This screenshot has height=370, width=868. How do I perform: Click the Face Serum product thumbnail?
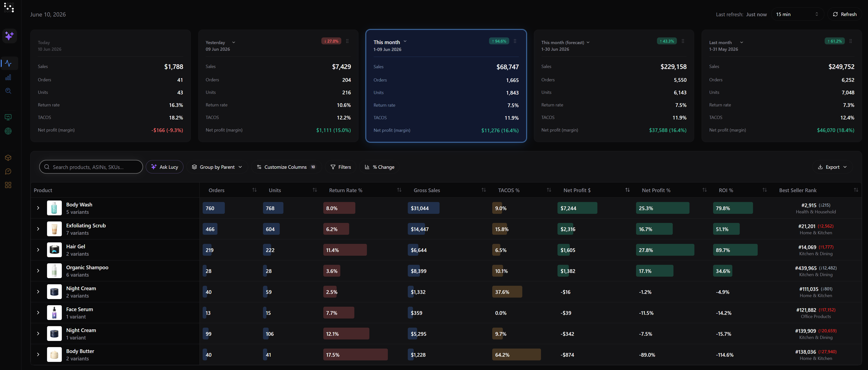coord(54,313)
